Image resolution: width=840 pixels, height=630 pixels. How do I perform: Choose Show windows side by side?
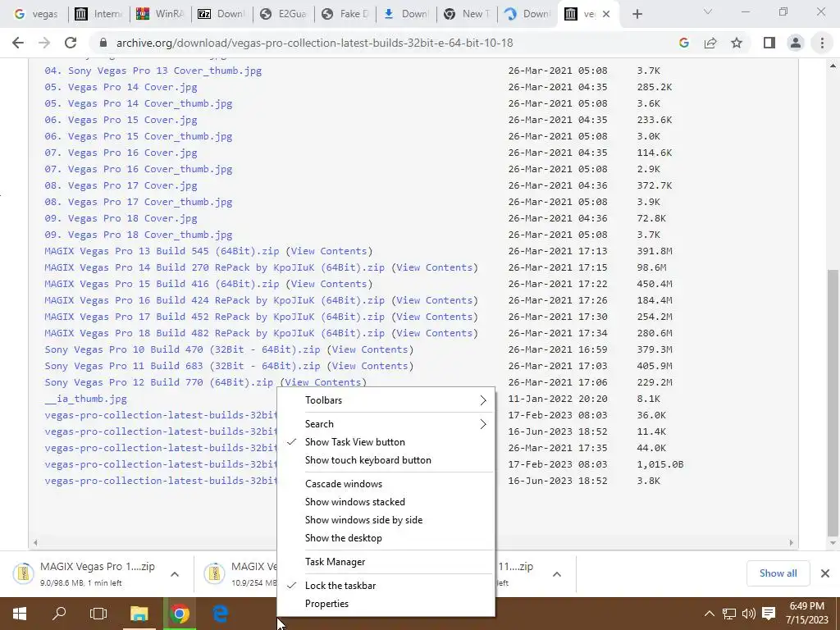386,520
